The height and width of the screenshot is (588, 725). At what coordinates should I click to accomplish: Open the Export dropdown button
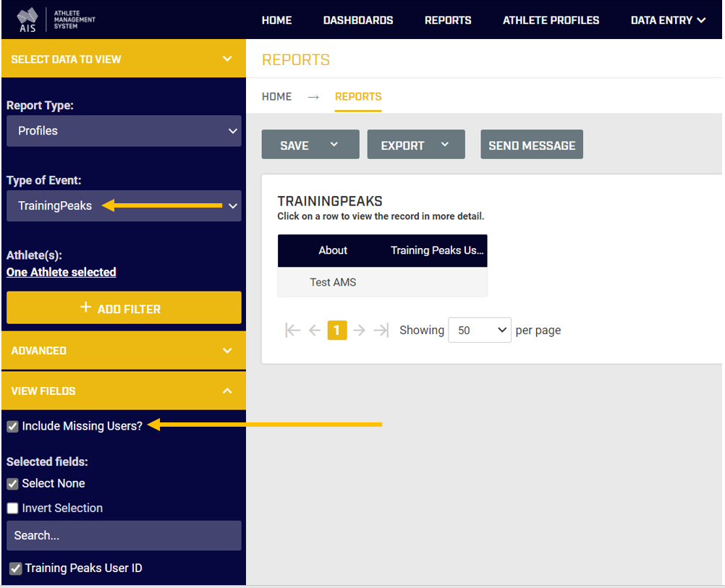coord(416,145)
